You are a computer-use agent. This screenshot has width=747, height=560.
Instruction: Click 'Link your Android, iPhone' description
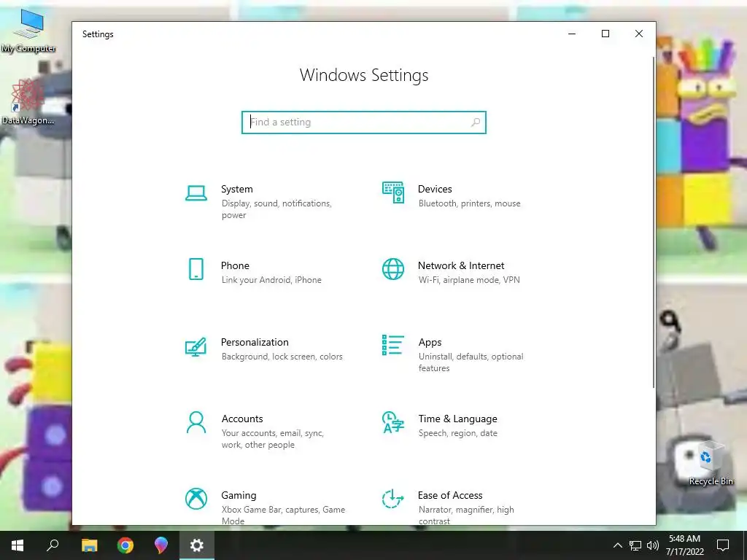pos(271,280)
